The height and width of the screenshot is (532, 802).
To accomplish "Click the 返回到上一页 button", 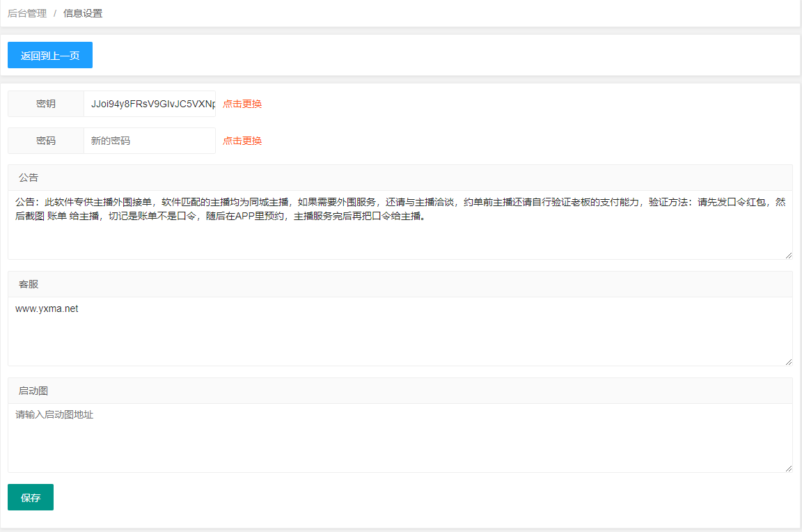I will click(x=49, y=55).
